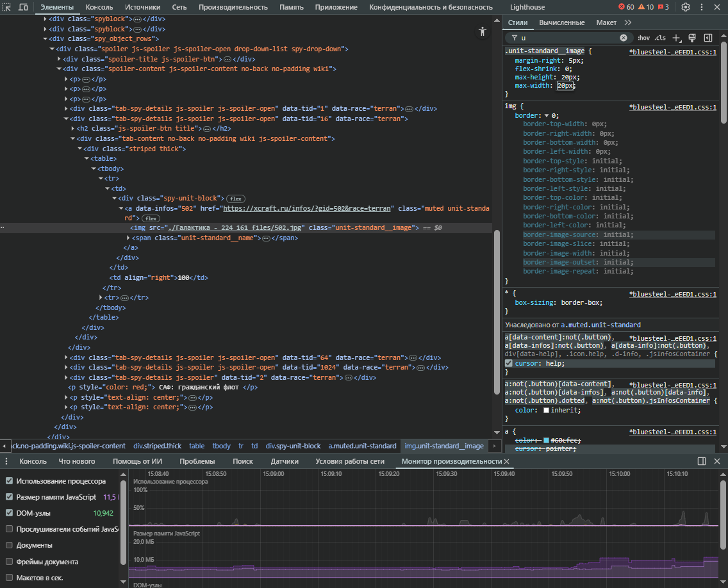
Task: Expand the span unit-standard__name node
Action: (x=129, y=238)
